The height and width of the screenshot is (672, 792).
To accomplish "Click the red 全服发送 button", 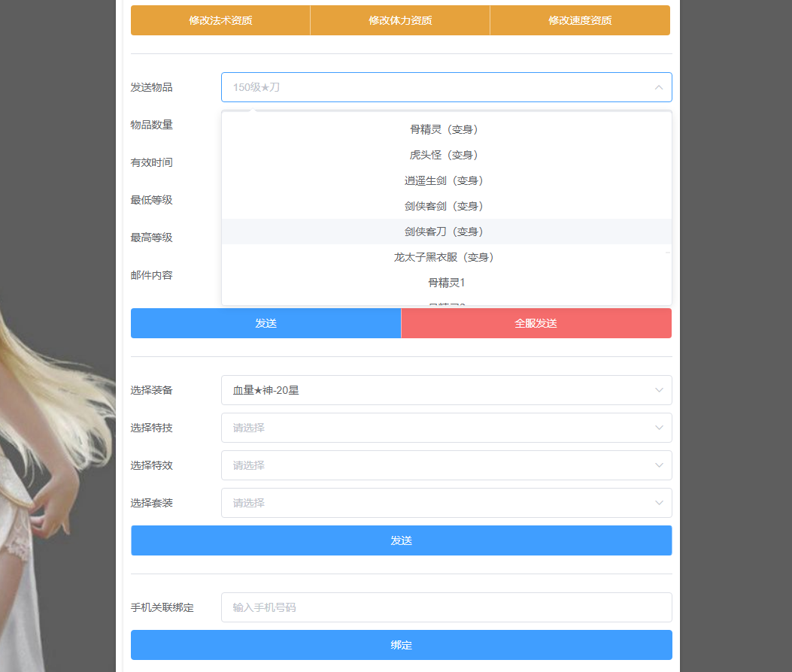I will coord(536,323).
